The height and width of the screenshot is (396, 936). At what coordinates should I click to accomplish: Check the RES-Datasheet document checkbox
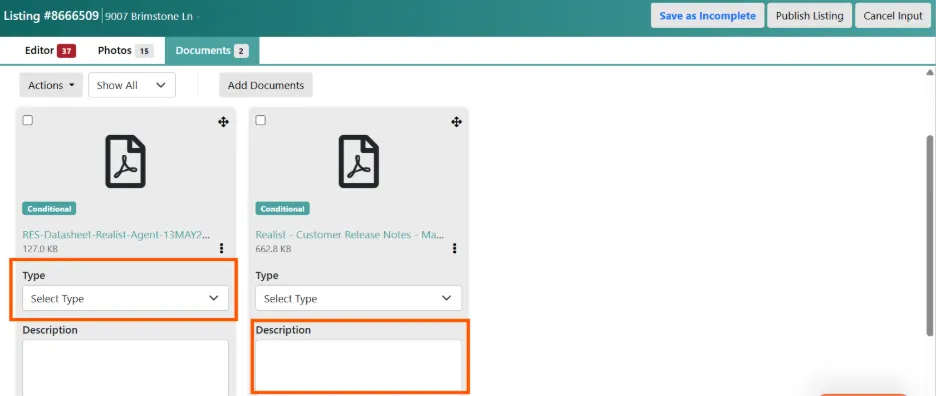click(27, 120)
